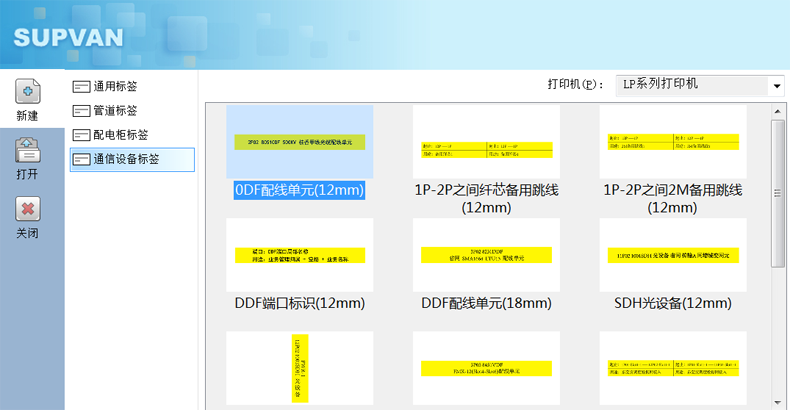The image size is (790, 410).
Task: Click the template list vertical scrollbar thumb
Action: pyautogui.click(x=777, y=190)
